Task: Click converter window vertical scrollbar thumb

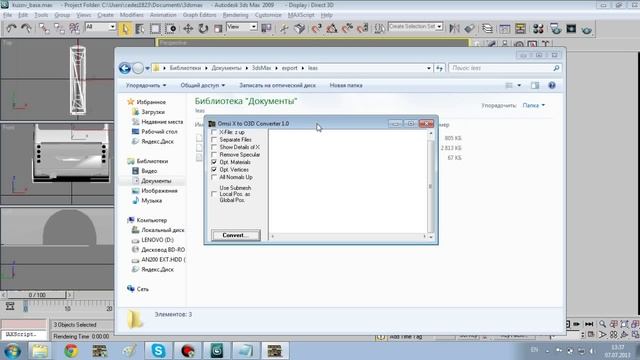Action: pyautogui.click(x=431, y=187)
